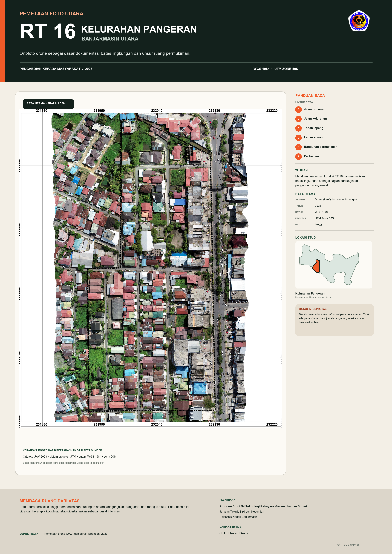The width and height of the screenshot is (392, 554).
Task: Click the Jl. H. Hasan Basri text
Action: pos(233,533)
